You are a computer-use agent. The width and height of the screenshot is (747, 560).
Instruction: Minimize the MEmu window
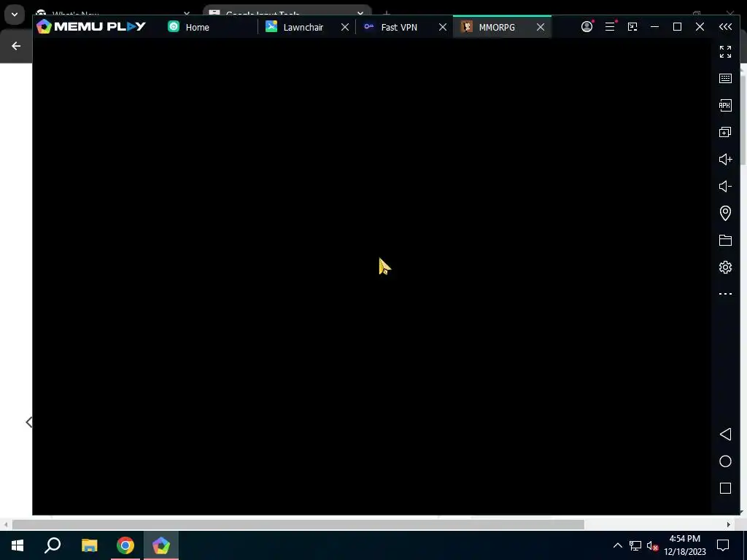(x=654, y=27)
